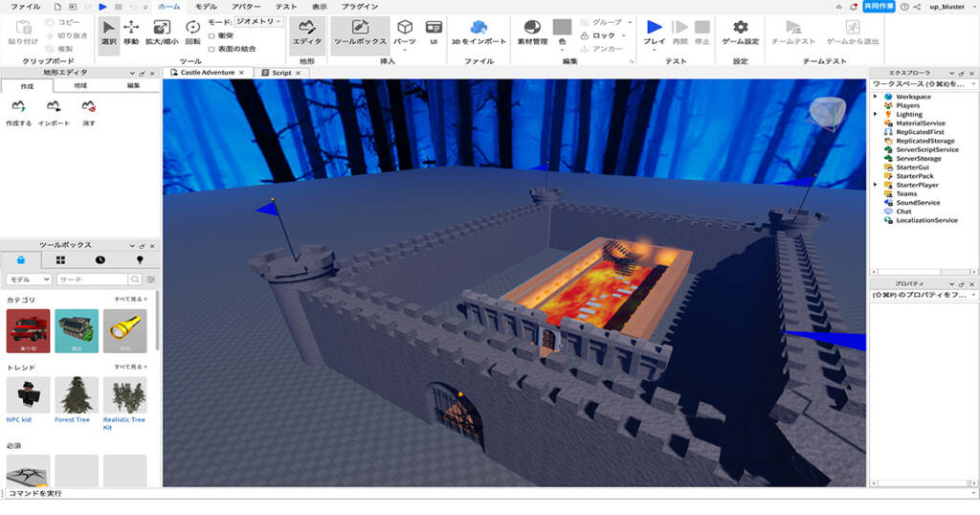Activate the 移動 (Move) tool
Image resolution: width=980 pixels, height=515 pixels.
[x=131, y=33]
